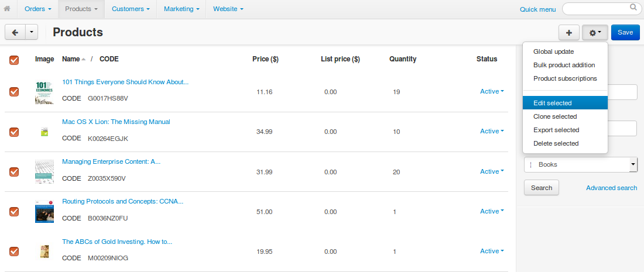The width and height of the screenshot is (644, 272).
Task: Sort the table by List price ($) column
Action: (x=340, y=59)
